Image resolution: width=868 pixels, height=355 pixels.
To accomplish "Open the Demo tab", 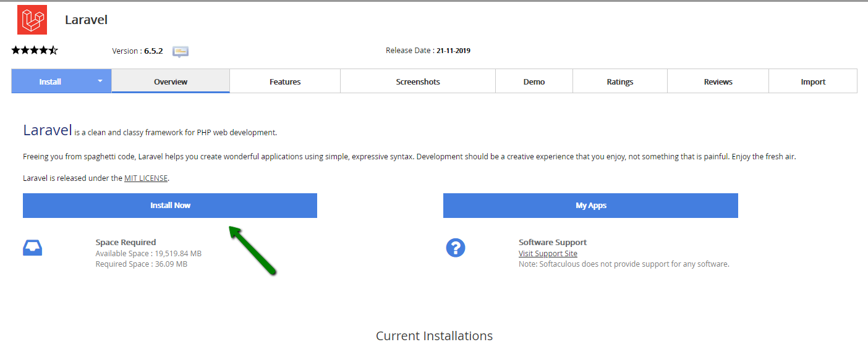I will point(534,81).
